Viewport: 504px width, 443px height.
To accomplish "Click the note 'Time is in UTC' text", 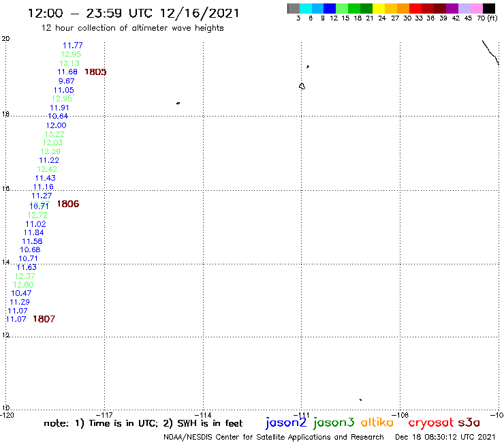I will 123,423.
